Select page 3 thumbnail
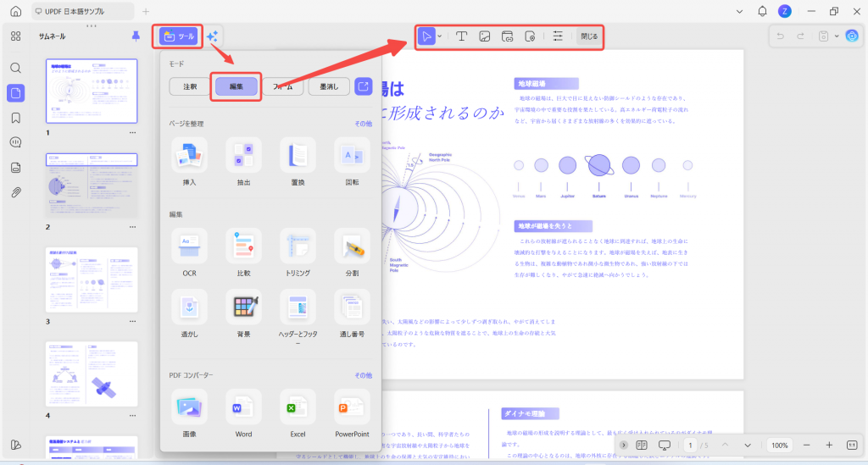 click(92, 280)
